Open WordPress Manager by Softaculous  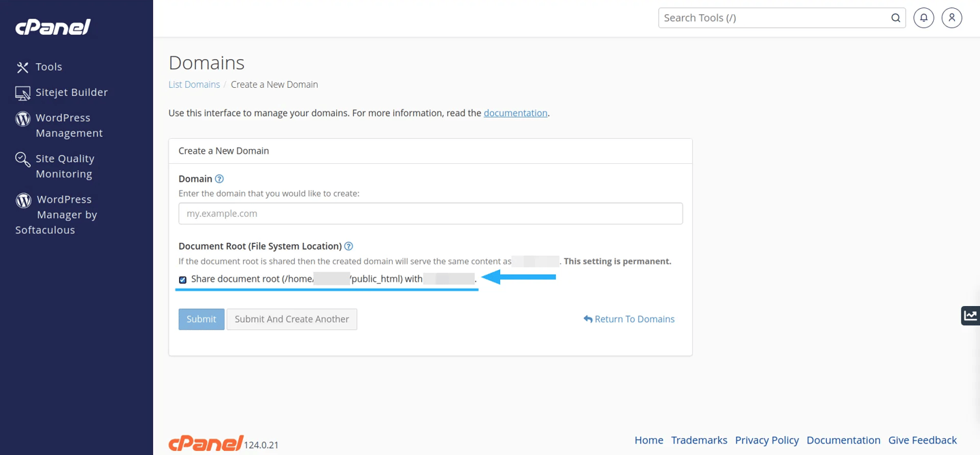tap(65, 214)
